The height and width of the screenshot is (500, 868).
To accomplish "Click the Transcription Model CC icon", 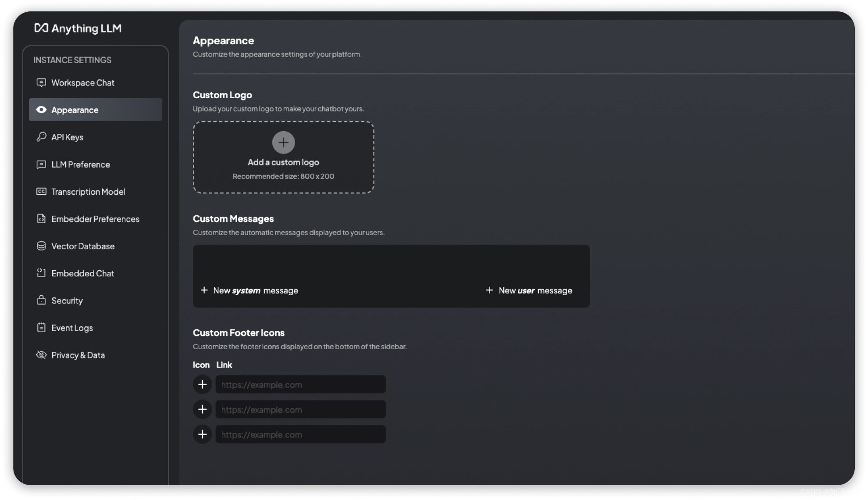I will point(41,191).
